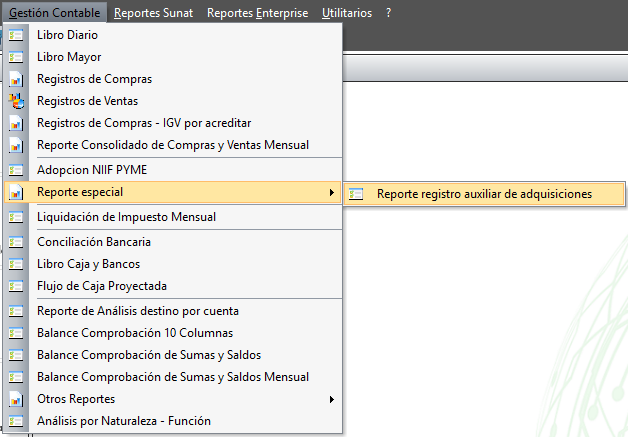Open Balance Comprobación 10 Columnas
The height and width of the screenshot is (437, 628).
[173, 333]
